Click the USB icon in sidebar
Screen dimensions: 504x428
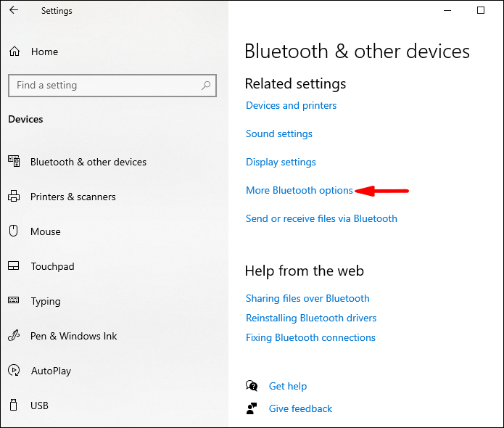pyautogui.click(x=14, y=406)
